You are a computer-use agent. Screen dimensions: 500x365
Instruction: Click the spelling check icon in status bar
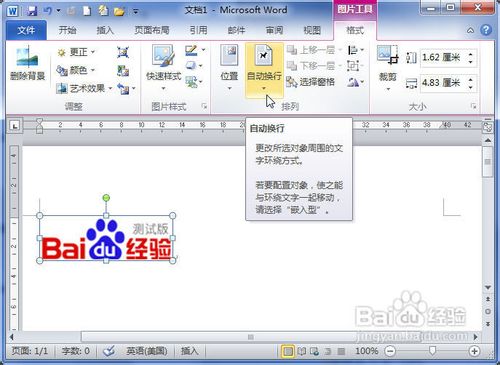click(109, 351)
